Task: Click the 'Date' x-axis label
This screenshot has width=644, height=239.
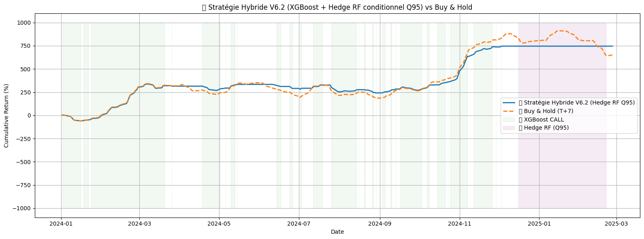Action: tap(337, 232)
